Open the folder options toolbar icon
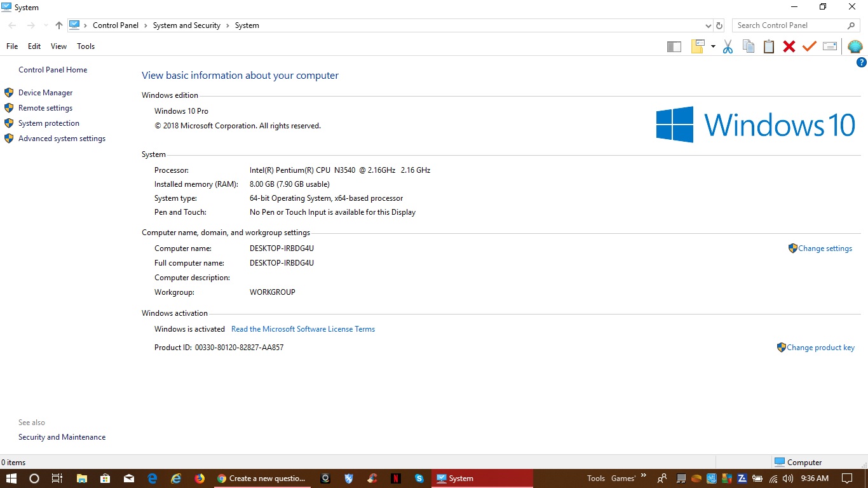Screen dimensions: 868x488 pyautogui.click(x=698, y=46)
